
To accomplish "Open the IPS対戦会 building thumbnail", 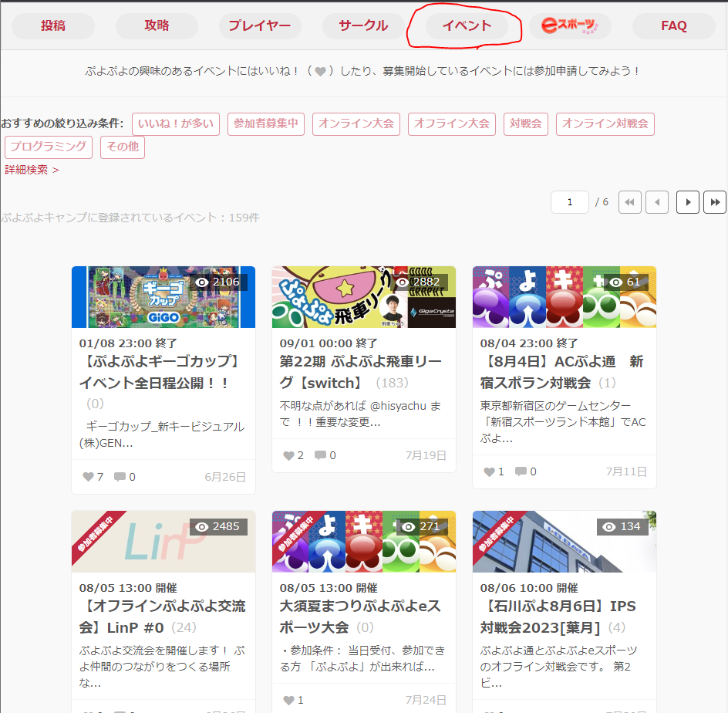I will point(565,542).
